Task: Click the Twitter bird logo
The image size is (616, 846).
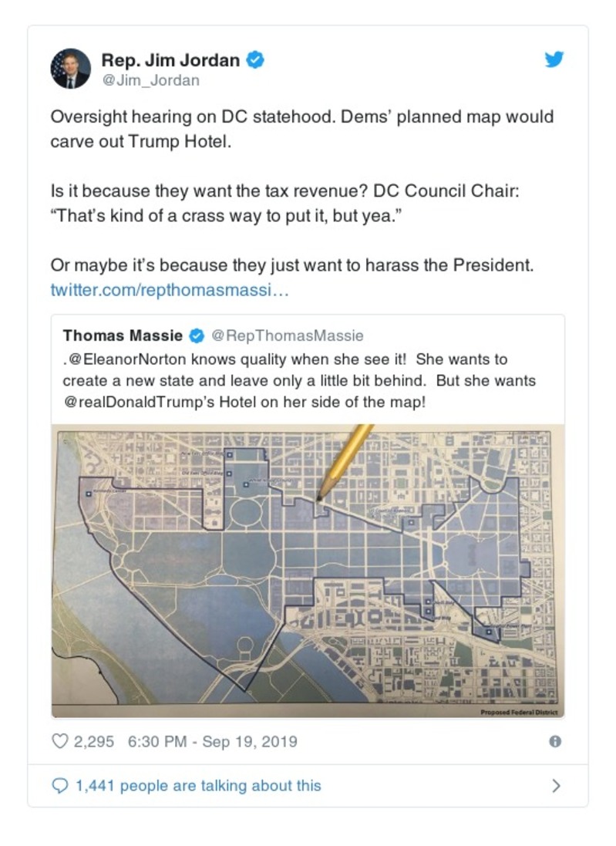Action: pos(554,59)
